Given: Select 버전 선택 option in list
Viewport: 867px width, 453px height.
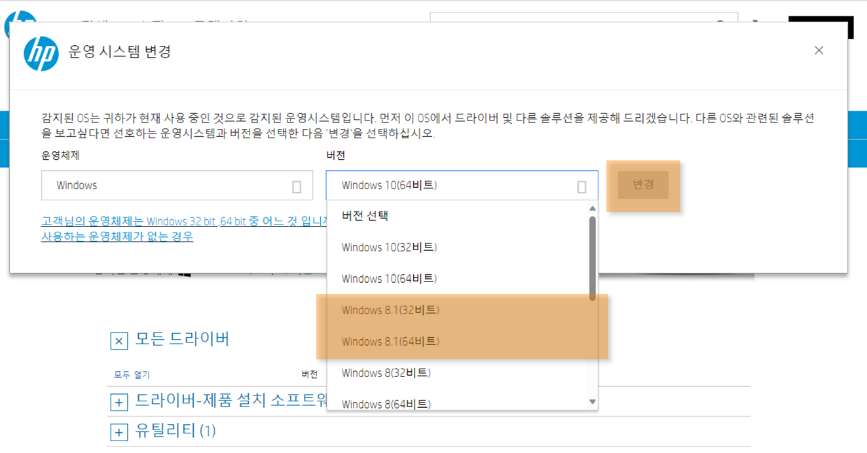Looking at the screenshot, I should tap(458, 216).
